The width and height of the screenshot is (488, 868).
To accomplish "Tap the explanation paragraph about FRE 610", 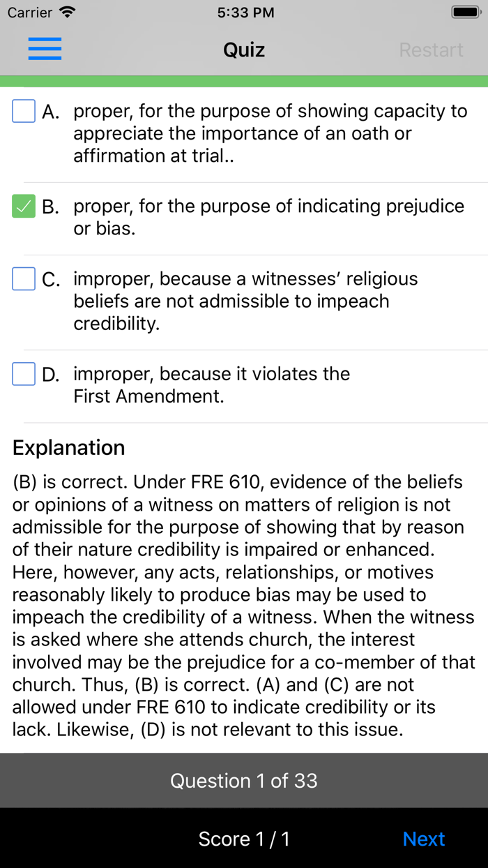I will coord(243,605).
